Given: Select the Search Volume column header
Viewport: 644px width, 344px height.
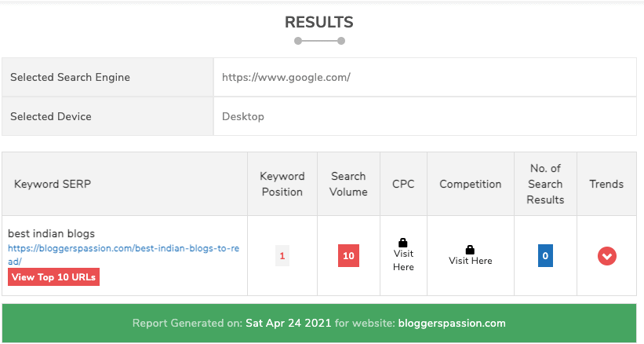Looking at the screenshot, I should [x=348, y=184].
